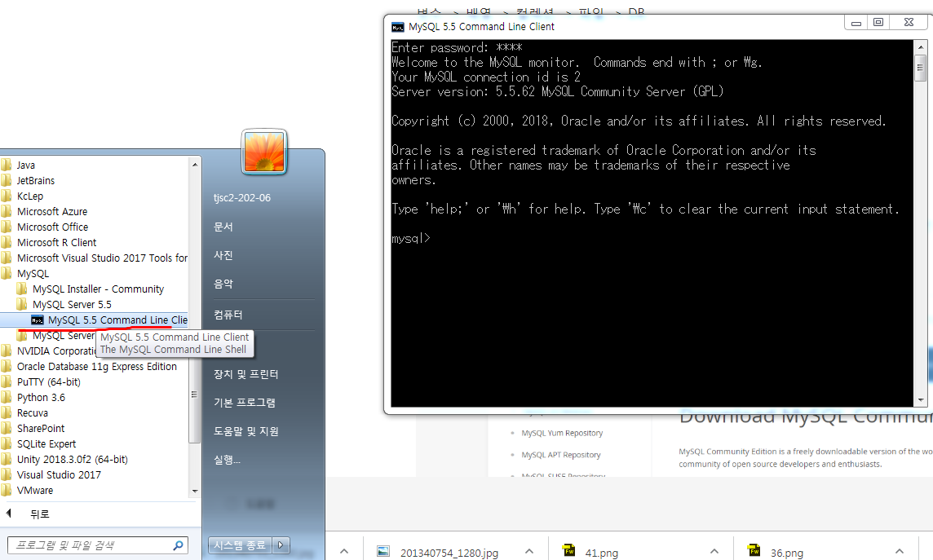
Task: Open the 실행... run dialog
Action: [228, 460]
